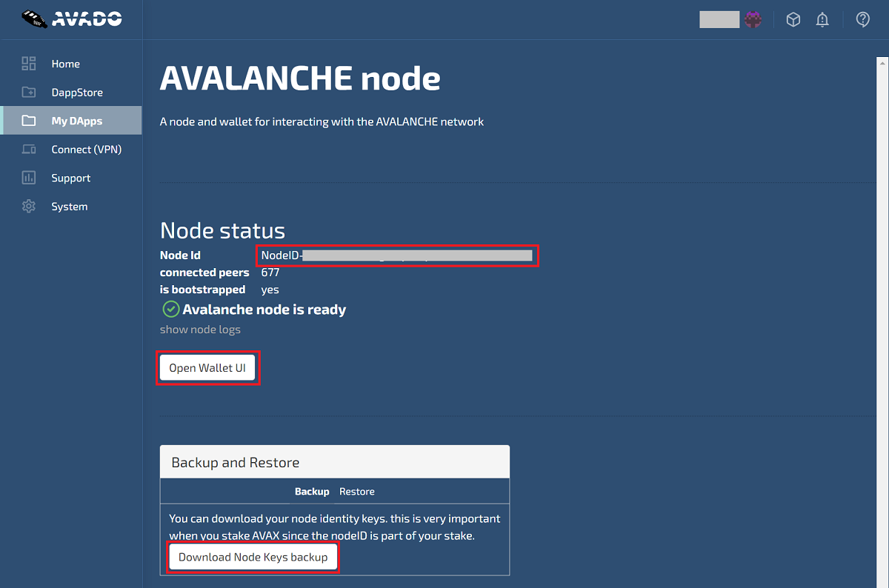This screenshot has height=588, width=889.
Task: Click the Avalanche node is ready status text
Action: tap(264, 310)
